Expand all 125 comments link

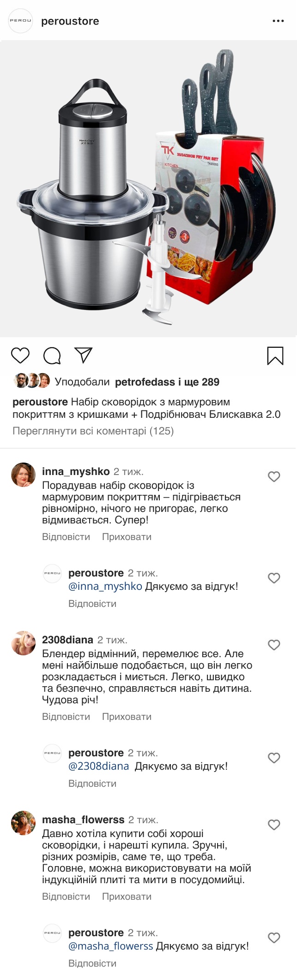(x=93, y=431)
